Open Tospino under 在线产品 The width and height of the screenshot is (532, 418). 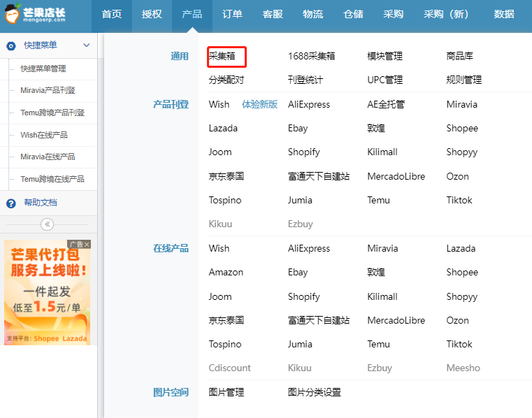(225, 345)
